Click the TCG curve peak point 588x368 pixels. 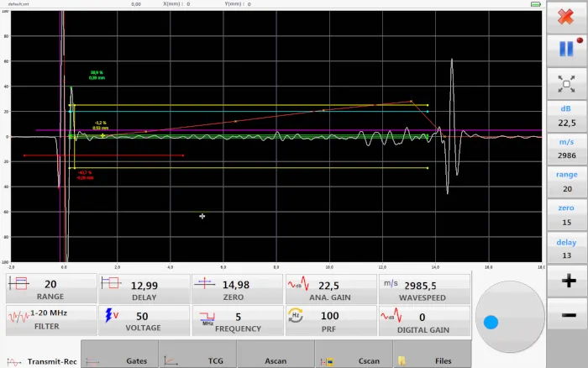411,102
